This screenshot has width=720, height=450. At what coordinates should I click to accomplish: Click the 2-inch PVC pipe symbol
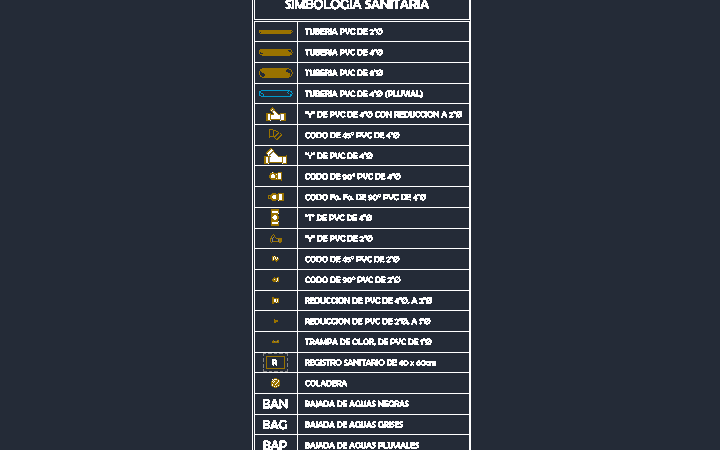276,32
